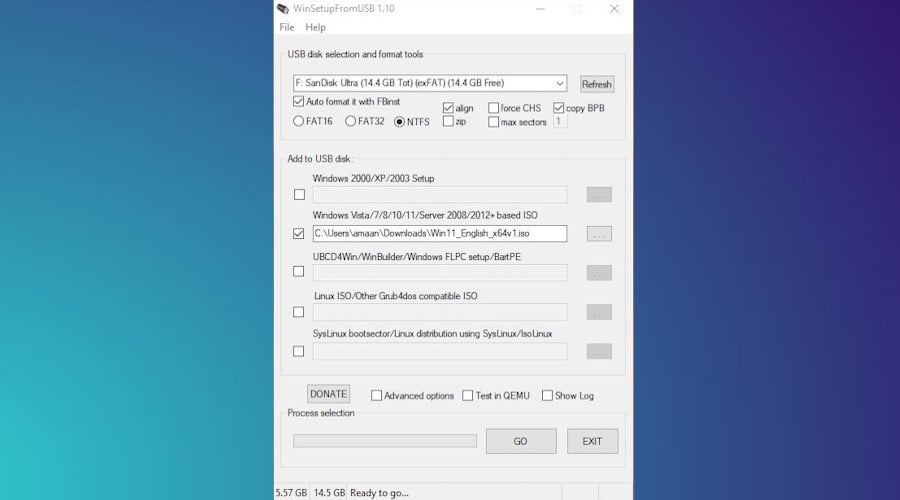
Task: Browse for Windows Vista/7/8/10/11 ISO file
Action: pyautogui.click(x=599, y=234)
